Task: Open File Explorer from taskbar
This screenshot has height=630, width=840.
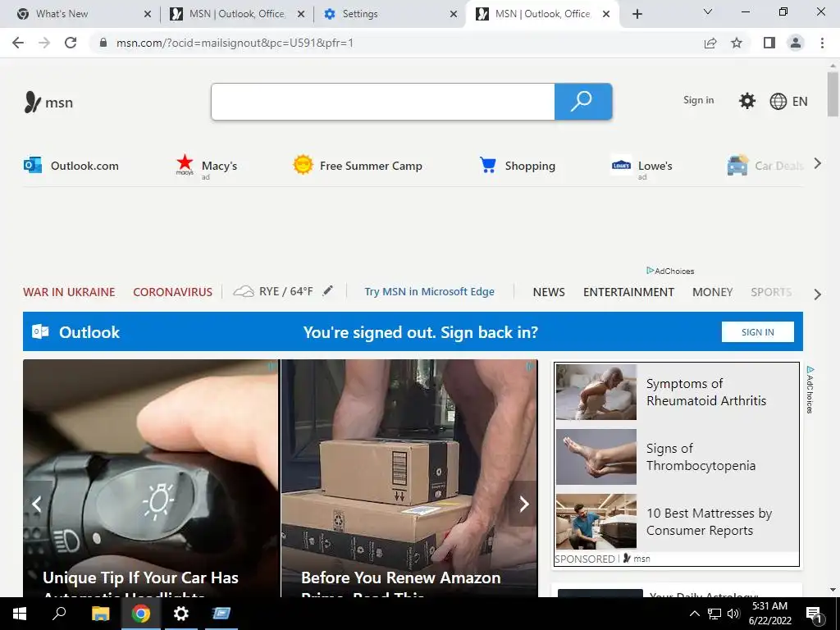Action: coord(100,614)
